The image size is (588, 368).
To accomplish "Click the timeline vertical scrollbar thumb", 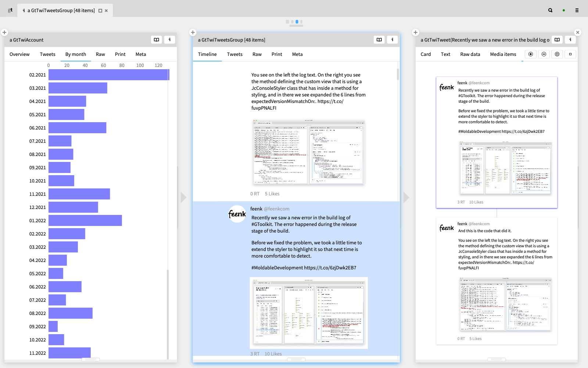I will pos(398,74).
